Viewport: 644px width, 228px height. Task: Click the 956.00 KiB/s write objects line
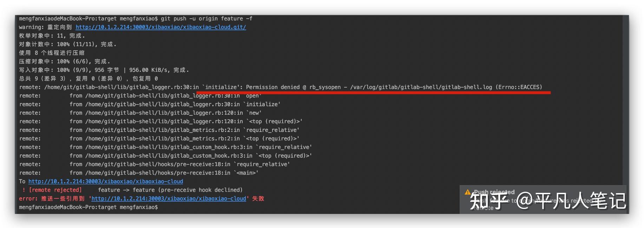pos(104,70)
